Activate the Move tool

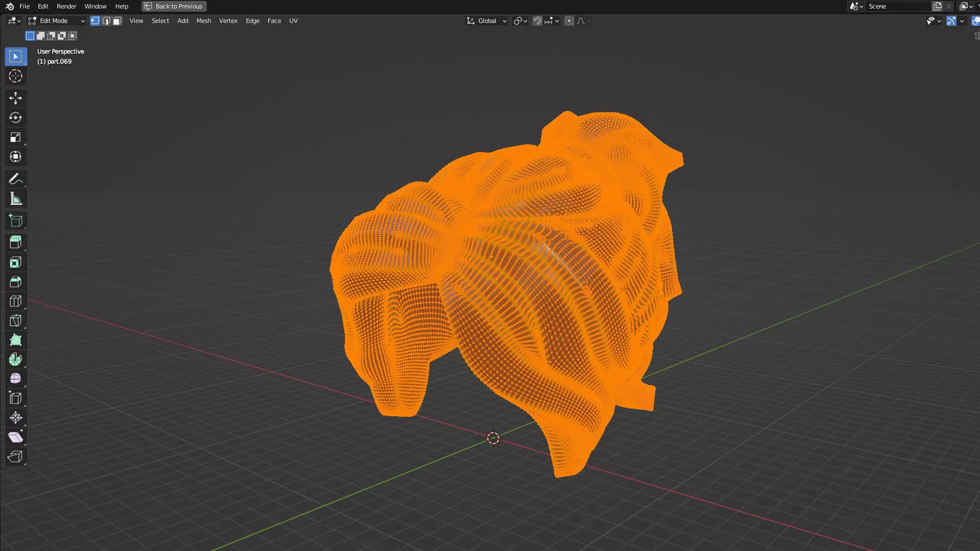pyautogui.click(x=15, y=98)
